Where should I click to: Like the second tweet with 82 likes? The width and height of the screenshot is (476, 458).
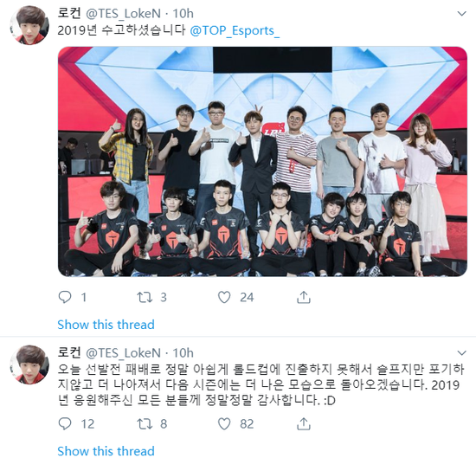pos(224,423)
